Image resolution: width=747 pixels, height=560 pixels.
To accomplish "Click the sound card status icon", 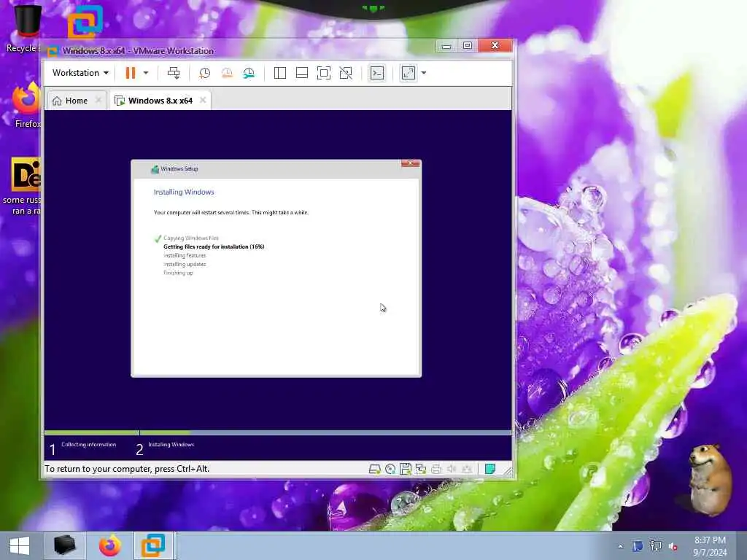I will pyautogui.click(x=451, y=469).
